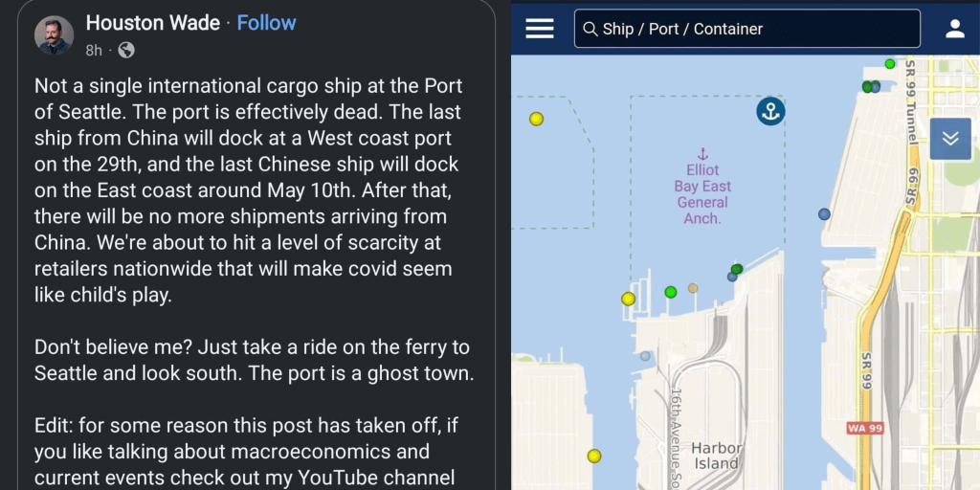
Task: Click the magnifier icon in search bar
Action: pyautogui.click(x=590, y=30)
